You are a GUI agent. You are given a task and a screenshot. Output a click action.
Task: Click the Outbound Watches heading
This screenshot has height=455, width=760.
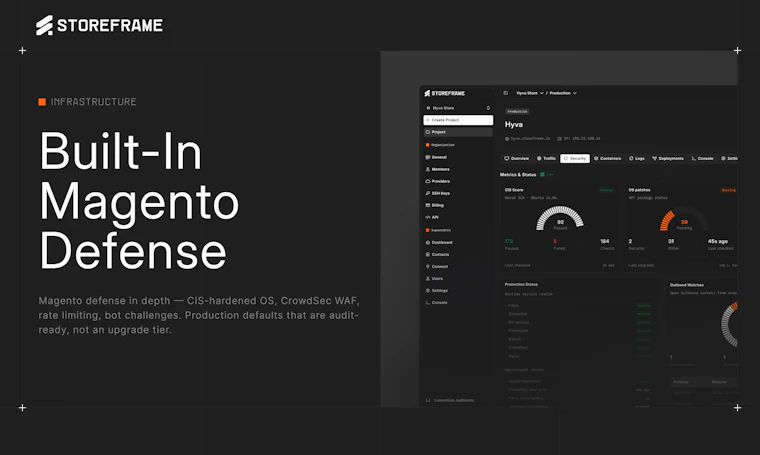687,285
